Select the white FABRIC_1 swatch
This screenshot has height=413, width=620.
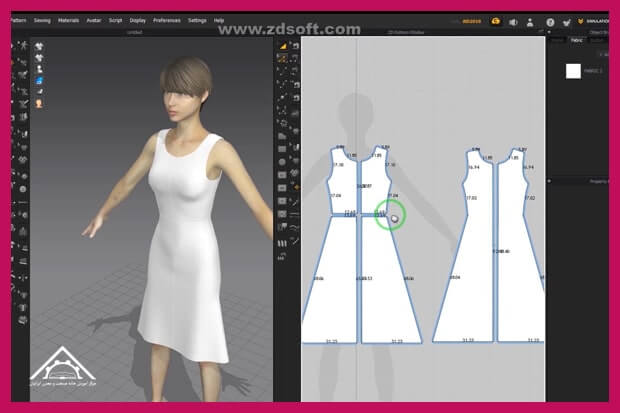coord(574,71)
